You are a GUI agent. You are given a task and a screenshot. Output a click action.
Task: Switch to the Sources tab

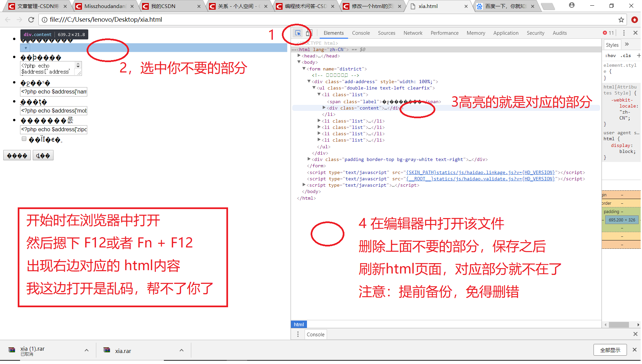pyautogui.click(x=387, y=33)
